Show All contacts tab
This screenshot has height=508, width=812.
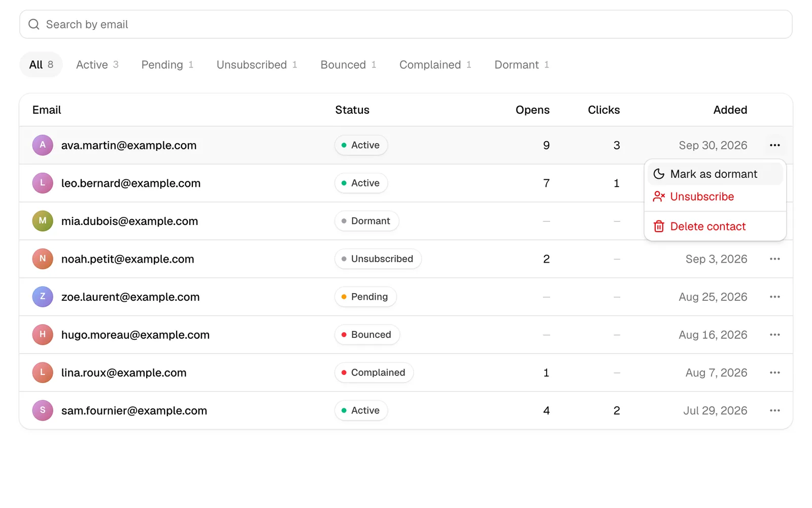[41, 65]
